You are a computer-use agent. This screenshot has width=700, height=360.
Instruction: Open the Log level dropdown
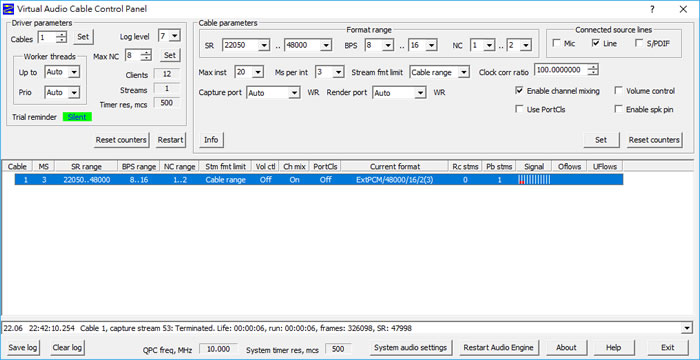click(x=175, y=36)
